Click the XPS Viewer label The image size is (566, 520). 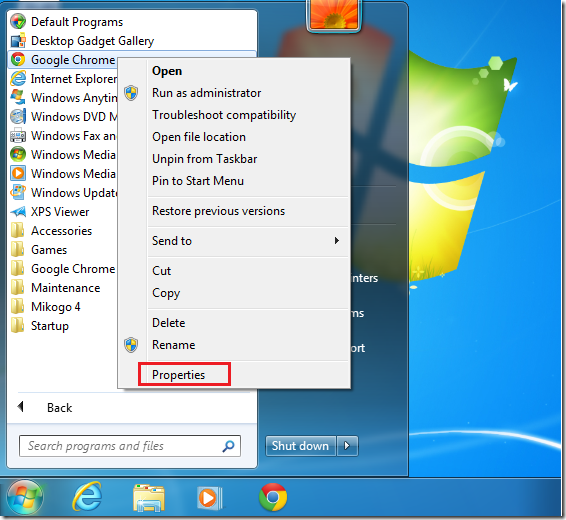(x=60, y=212)
